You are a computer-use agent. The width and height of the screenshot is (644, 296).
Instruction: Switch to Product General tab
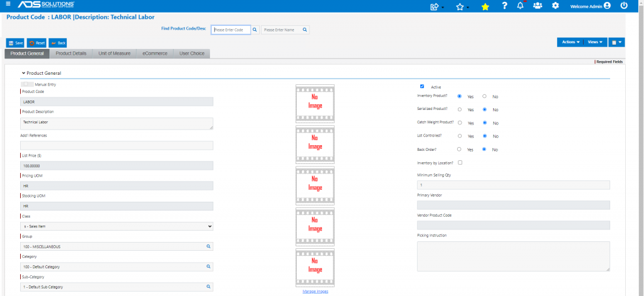tap(27, 53)
